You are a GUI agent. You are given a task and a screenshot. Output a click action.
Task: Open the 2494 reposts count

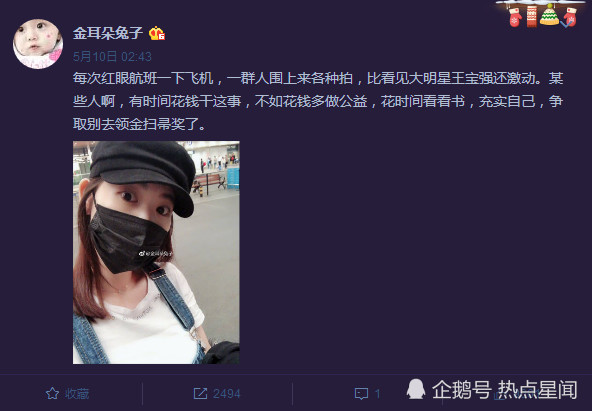point(227,394)
